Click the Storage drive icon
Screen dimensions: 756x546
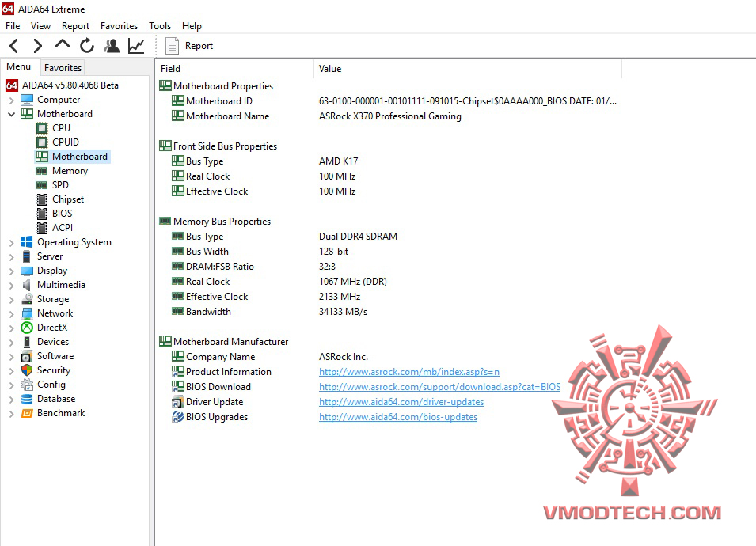click(x=27, y=299)
